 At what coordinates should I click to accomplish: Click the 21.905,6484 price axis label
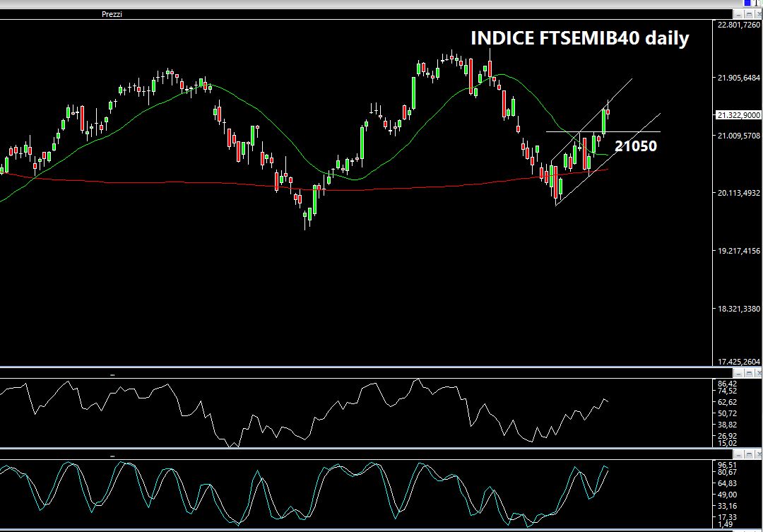(739, 78)
